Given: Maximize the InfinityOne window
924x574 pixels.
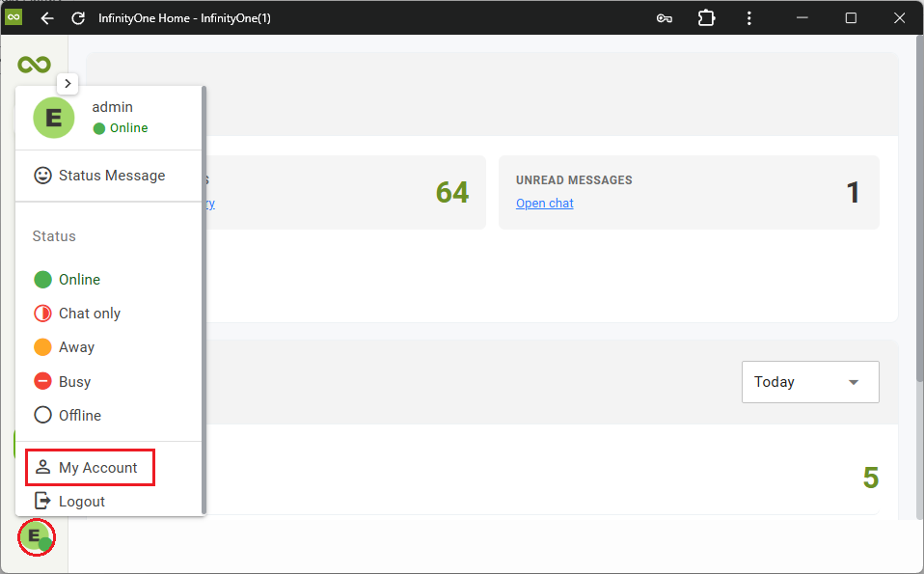Looking at the screenshot, I should point(851,18).
